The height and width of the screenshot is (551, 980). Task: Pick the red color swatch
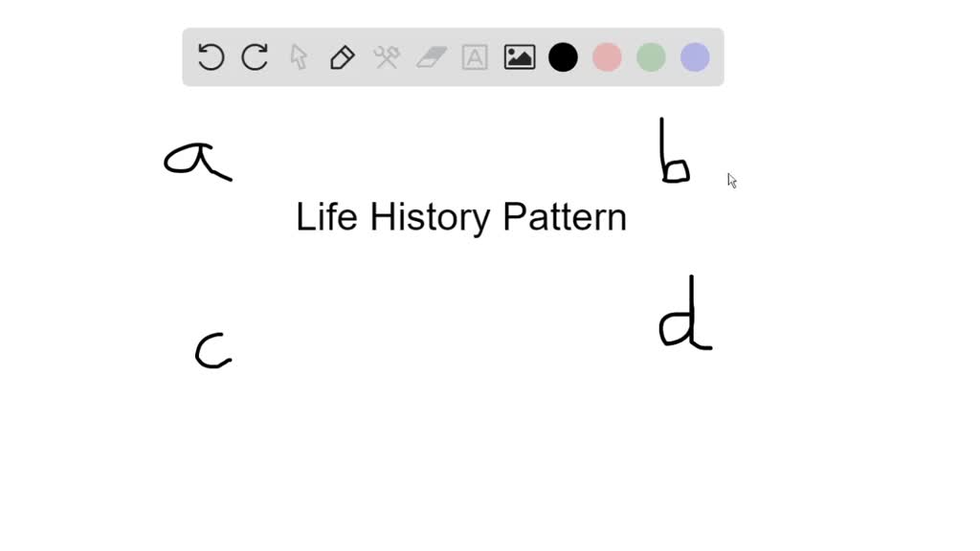coord(607,56)
